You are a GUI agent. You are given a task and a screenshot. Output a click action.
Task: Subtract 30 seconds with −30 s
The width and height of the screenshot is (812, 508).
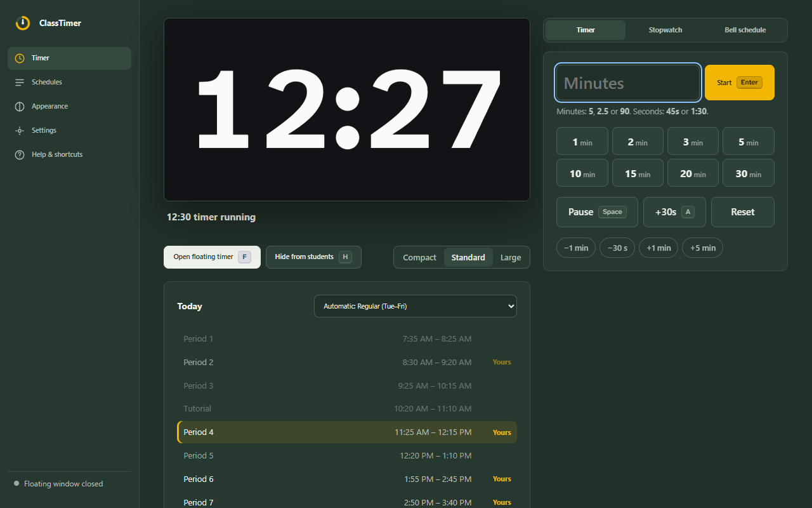coord(617,248)
